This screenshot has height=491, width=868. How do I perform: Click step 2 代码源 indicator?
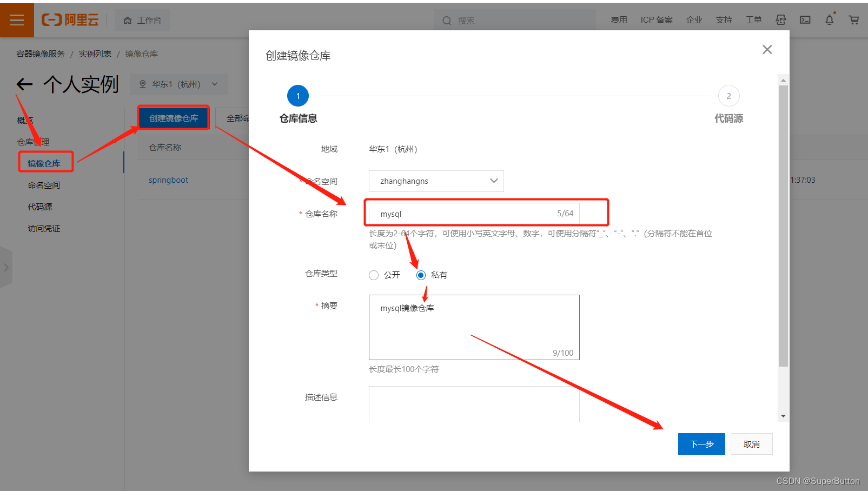(x=728, y=96)
